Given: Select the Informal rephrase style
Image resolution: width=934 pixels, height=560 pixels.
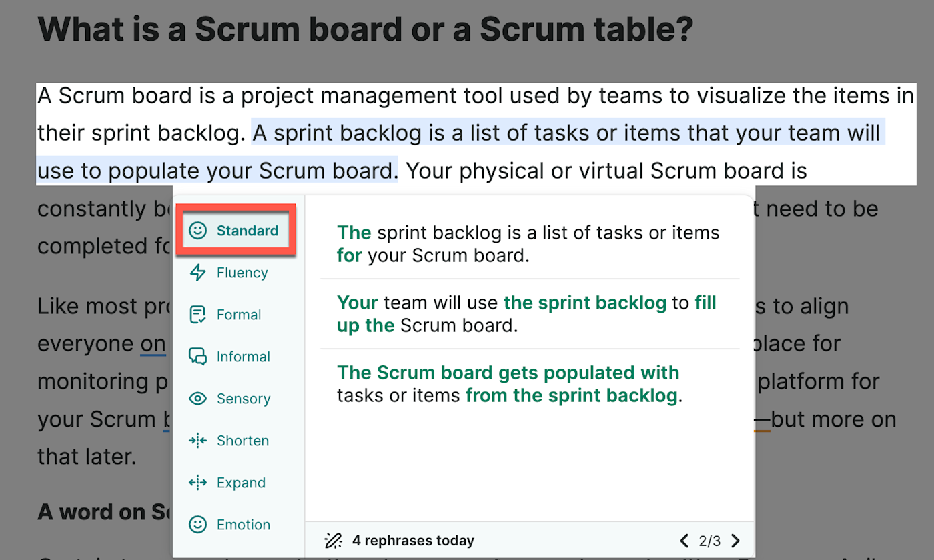Looking at the screenshot, I should (243, 357).
